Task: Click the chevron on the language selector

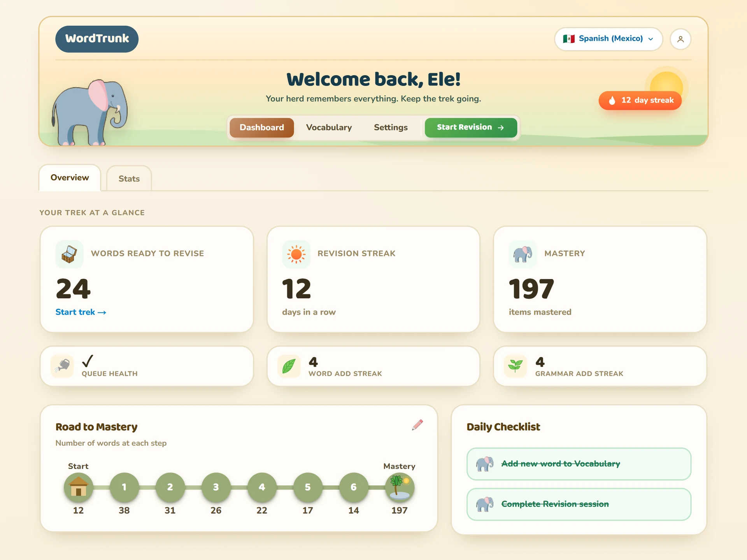Action: [651, 39]
